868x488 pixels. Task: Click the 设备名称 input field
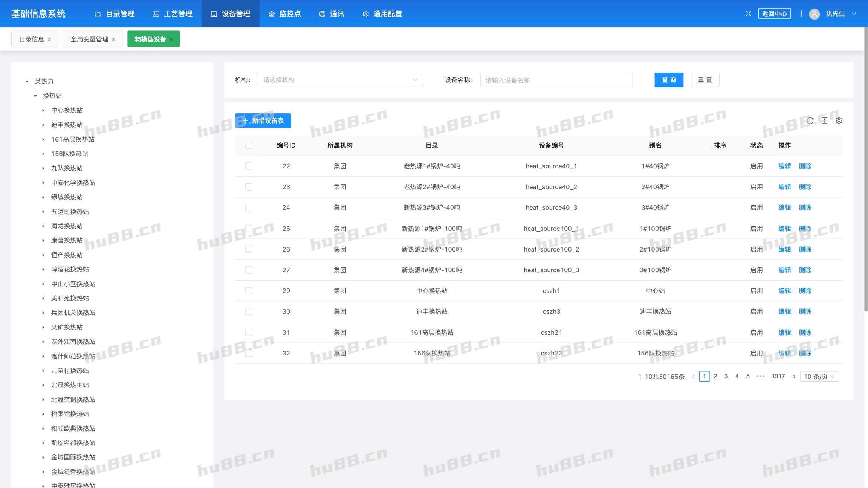click(x=556, y=80)
